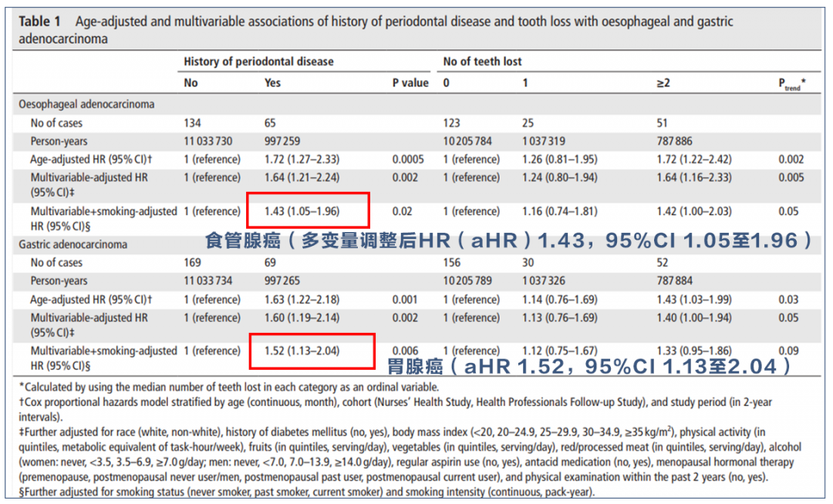833x504 pixels.
Task: Click the hazard ratio "1.72 (1.27–2.33)"
Action: tap(302, 160)
